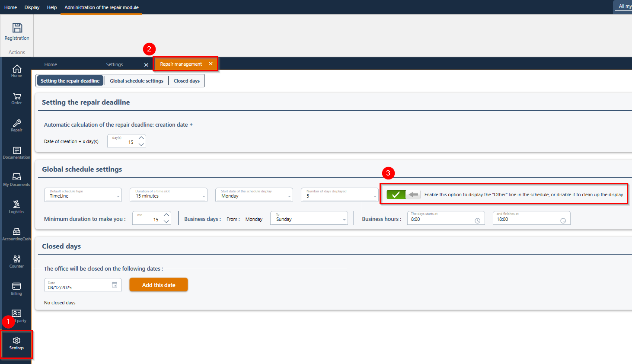This screenshot has width=632, height=364.
Task: Open Documentation in the sidebar
Action: pyautogui.click(x=16, y=153)
